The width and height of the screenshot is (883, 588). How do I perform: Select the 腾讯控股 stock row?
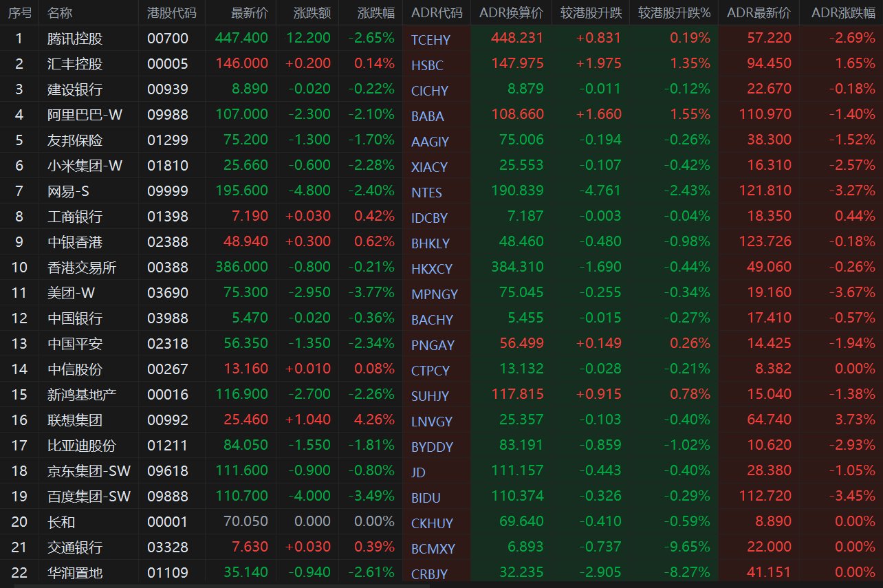[x=441, y=38]
